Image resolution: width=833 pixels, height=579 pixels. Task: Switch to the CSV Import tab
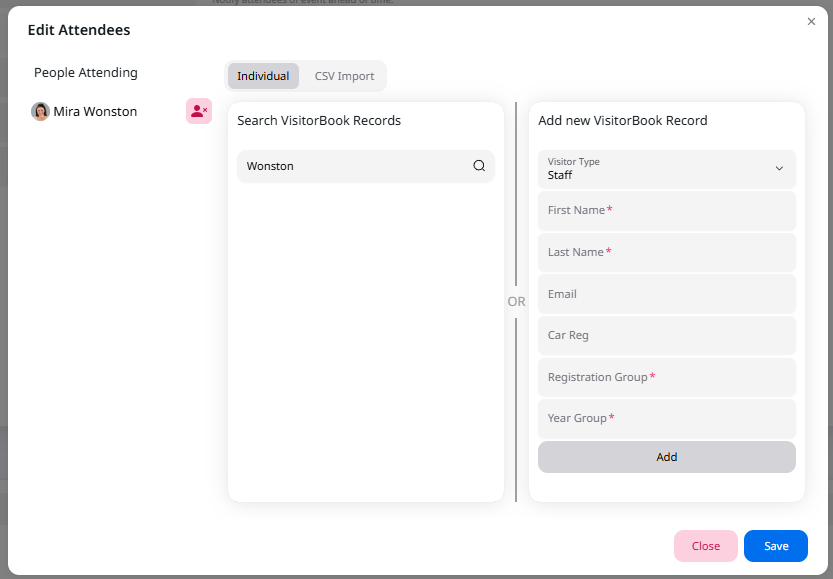(x=344, y=76)
